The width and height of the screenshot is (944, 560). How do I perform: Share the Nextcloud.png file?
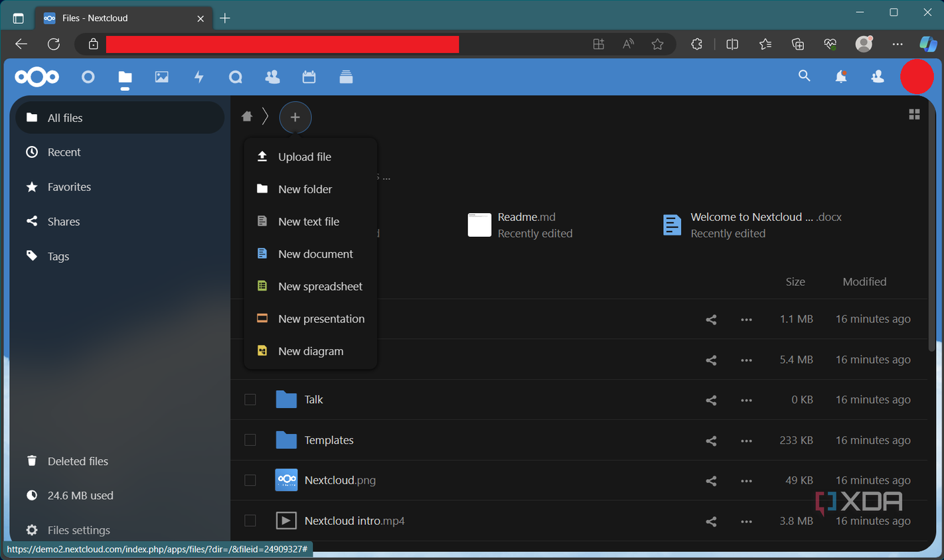pyautogui.click(x=711, y=480)
